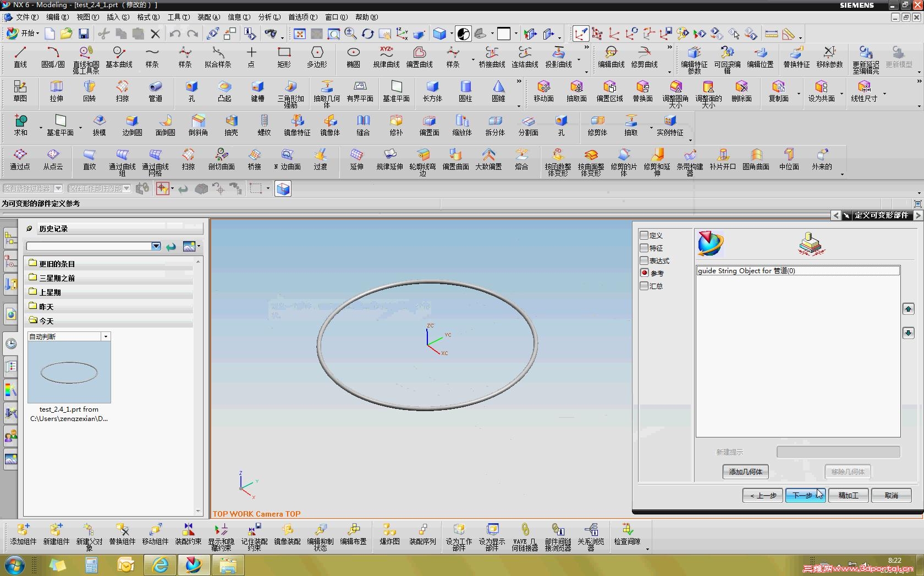This screenshot has width=924, height=576.
Task: Open the history search combo box dropdown
Action: click(156, 246)
